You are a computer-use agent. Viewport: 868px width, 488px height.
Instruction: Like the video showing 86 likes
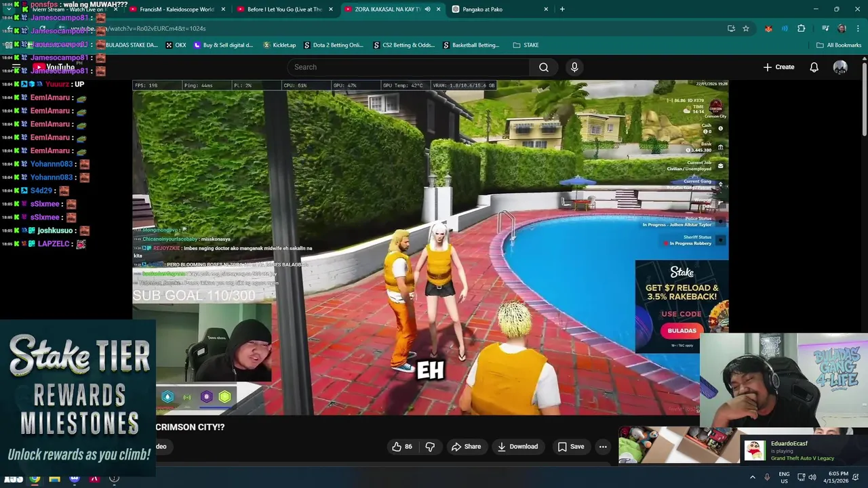coord(402,447)
